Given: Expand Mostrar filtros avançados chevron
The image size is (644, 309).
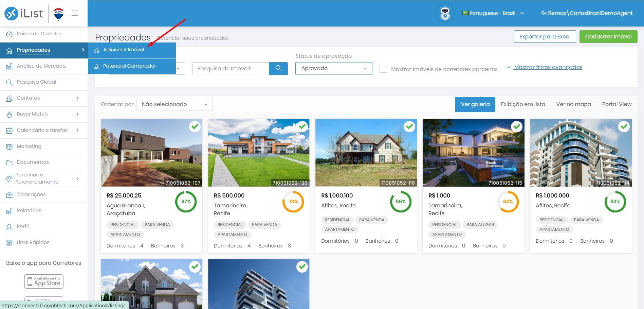Looking at the screenshot, I should (x=509, y=67).
